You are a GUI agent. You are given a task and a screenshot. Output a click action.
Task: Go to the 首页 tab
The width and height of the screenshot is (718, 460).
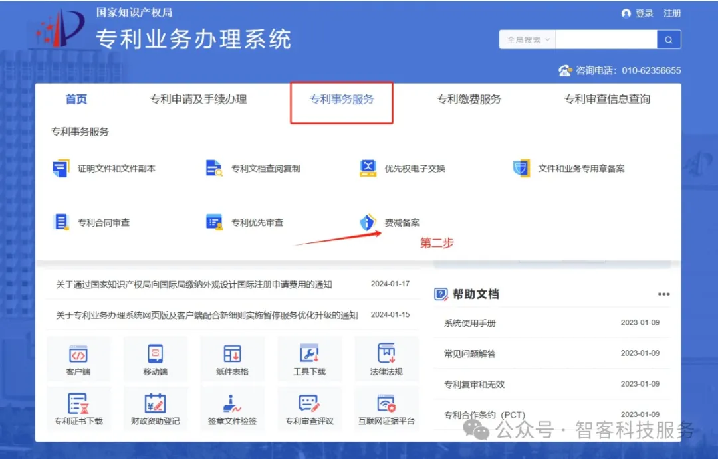click(x=76, y=99)
